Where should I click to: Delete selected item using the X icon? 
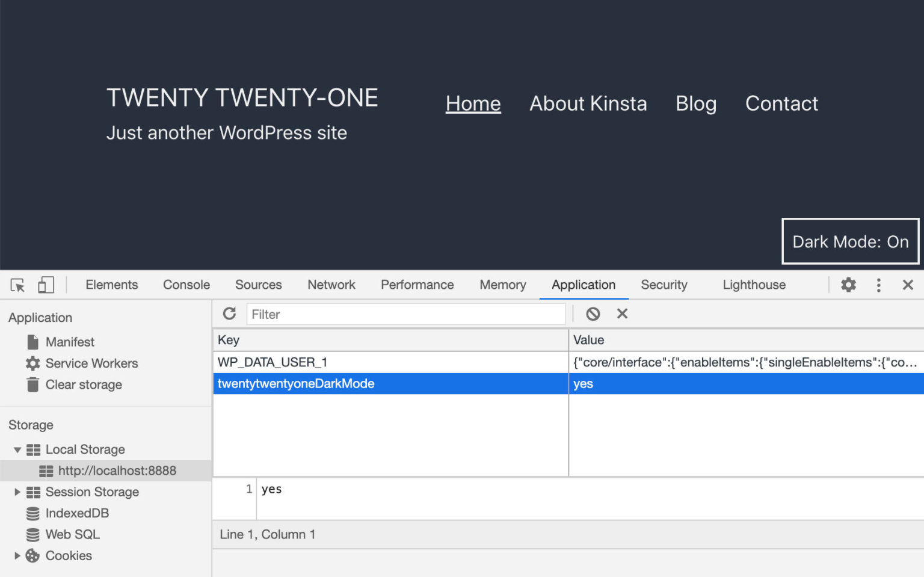[622, 313]
